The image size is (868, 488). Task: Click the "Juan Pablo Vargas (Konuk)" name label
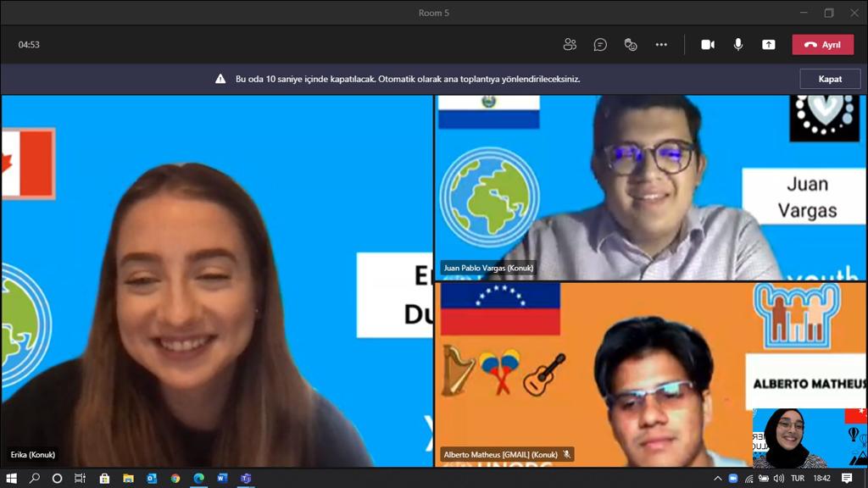[488, 268]
